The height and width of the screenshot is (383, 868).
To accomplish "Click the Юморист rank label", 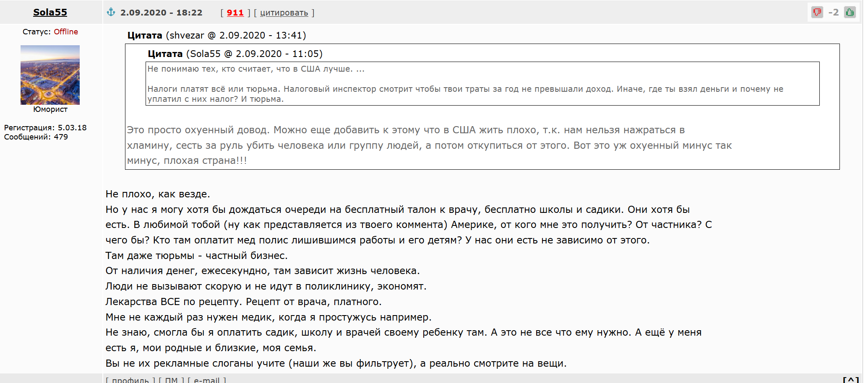I will coord(50,109).
